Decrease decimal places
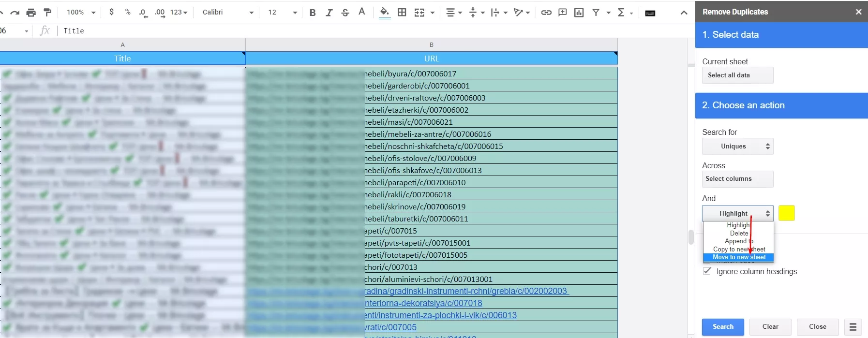Screen dimensions: 868x338 point(143,13)
